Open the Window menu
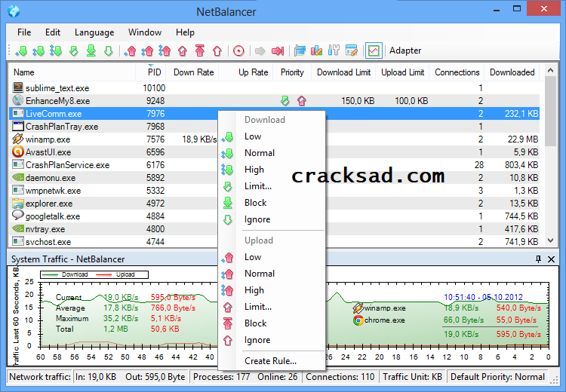 click(x=145, y=32)
